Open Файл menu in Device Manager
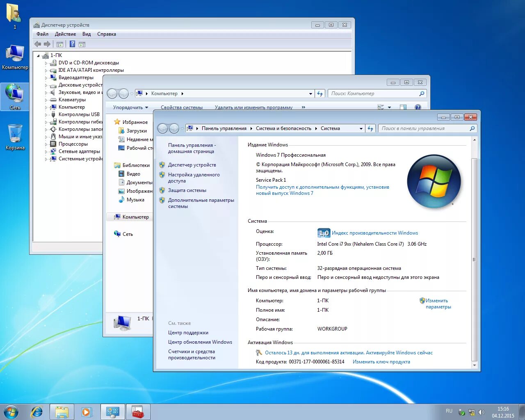This screenshot has height=420, width=525. (x=42, y=34)
